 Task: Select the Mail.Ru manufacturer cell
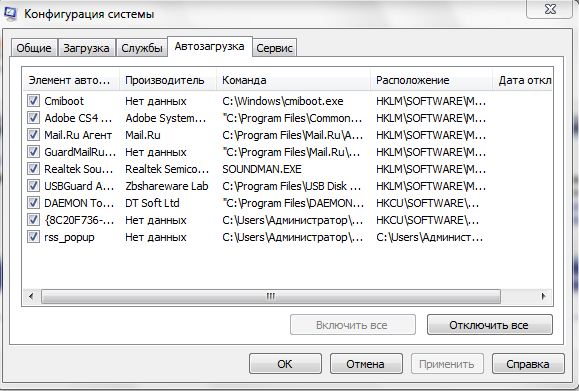(x=143, y=135)
